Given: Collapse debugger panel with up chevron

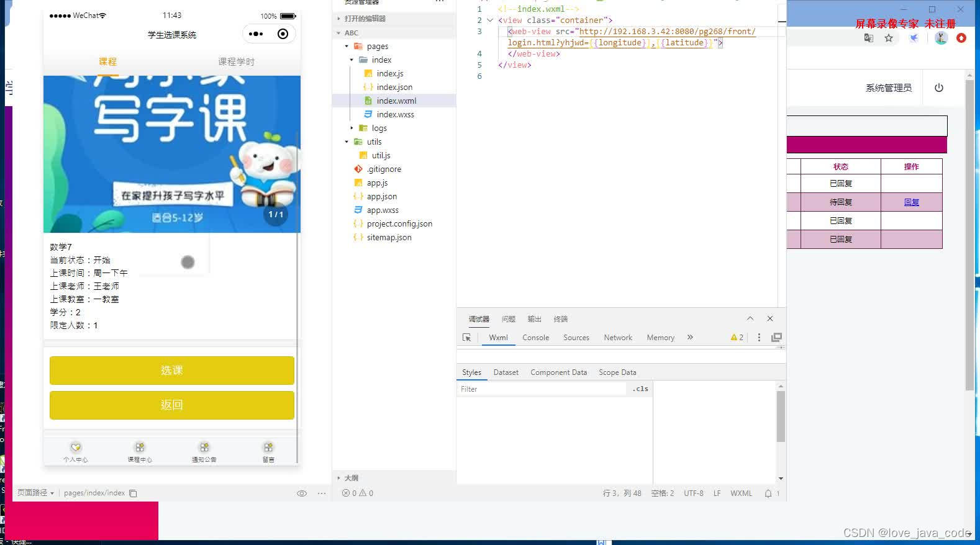Looking at the screenshot, I should point(750,318).
